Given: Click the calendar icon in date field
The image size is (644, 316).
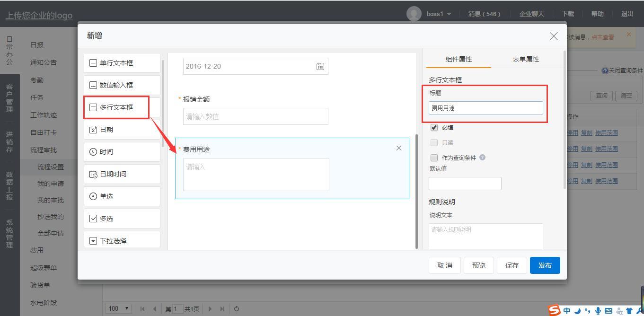Looking at the screenshot, I should coord(320,67).
